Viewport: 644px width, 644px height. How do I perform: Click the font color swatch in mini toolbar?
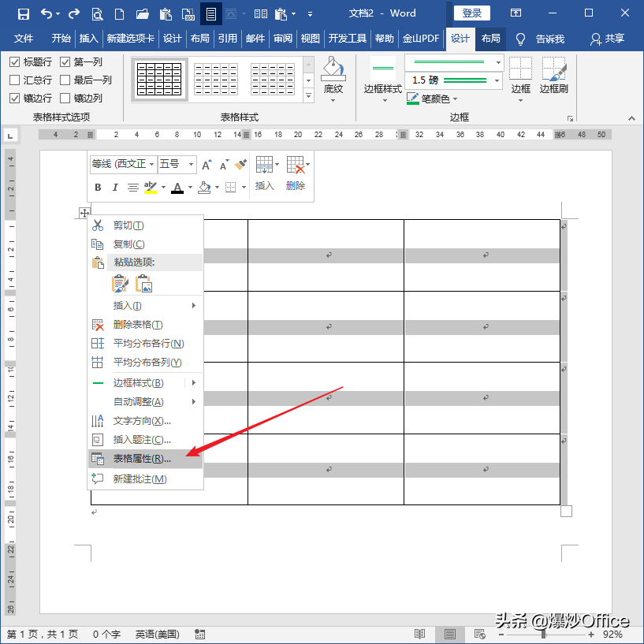point(177,188)
